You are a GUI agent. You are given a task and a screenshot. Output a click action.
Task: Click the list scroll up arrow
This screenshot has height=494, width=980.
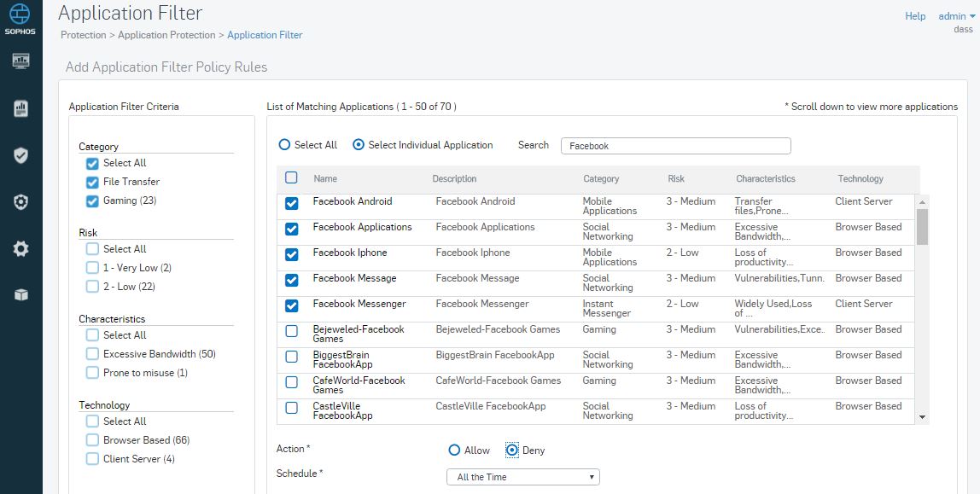point(922,201)
